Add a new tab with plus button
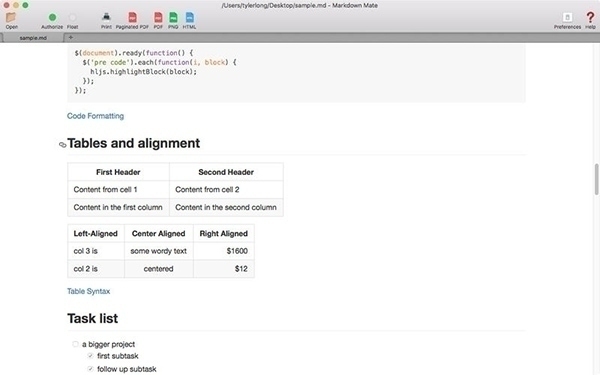600x375 pixels. (x=70, y=38)
